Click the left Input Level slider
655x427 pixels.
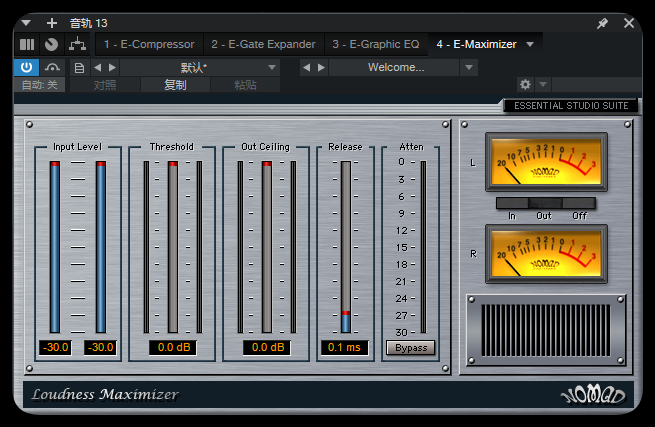55,247
